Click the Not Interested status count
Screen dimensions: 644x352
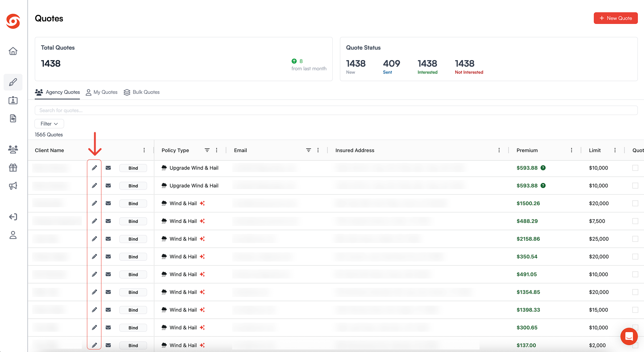tap(465, 64)
